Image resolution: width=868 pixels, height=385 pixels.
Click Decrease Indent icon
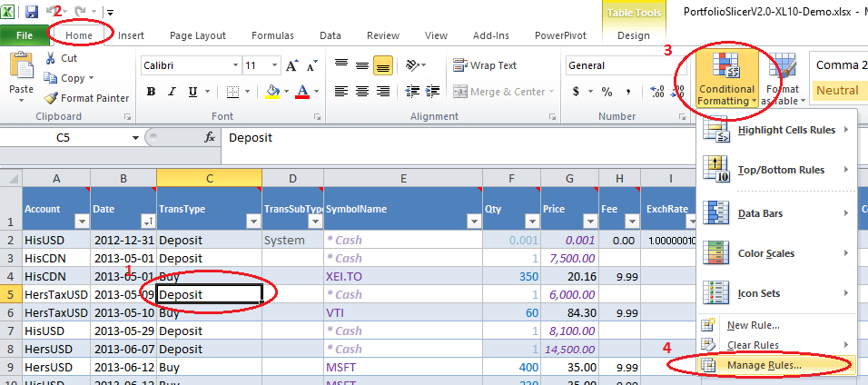[412, 92]
